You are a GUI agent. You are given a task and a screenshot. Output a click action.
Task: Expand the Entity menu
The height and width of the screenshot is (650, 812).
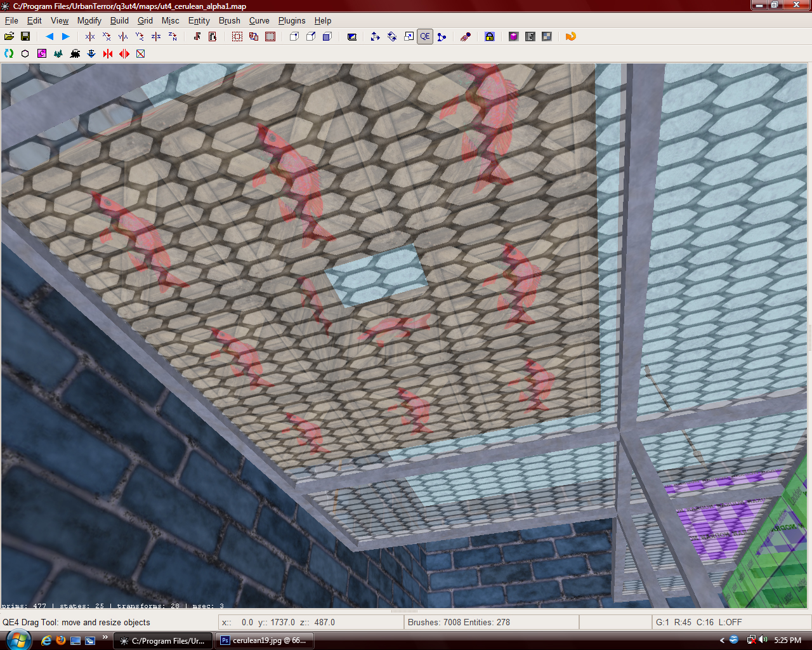click(199, 20)
